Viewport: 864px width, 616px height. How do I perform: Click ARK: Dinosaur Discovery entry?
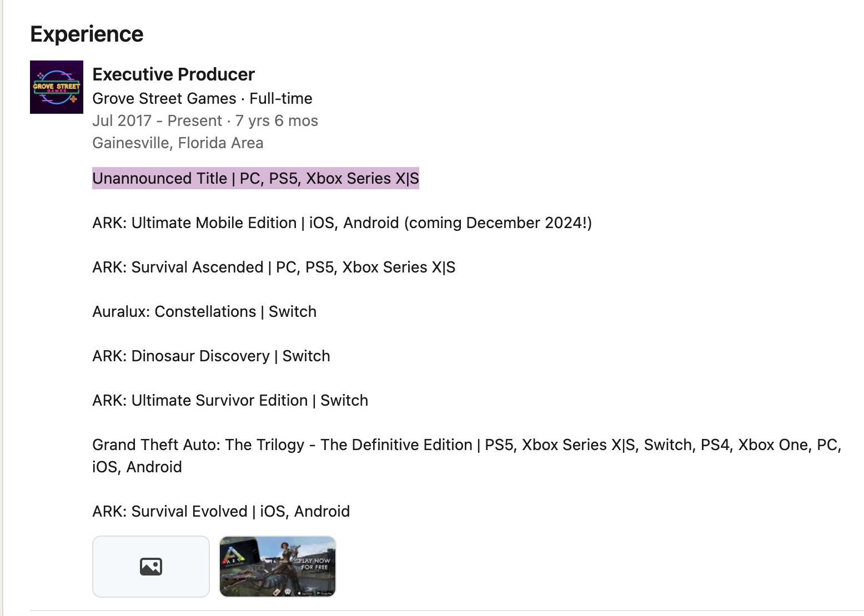pyautogui.click(x=211, y=356)
